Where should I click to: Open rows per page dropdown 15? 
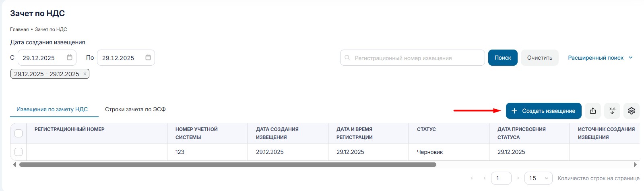(x=539, y=178)
